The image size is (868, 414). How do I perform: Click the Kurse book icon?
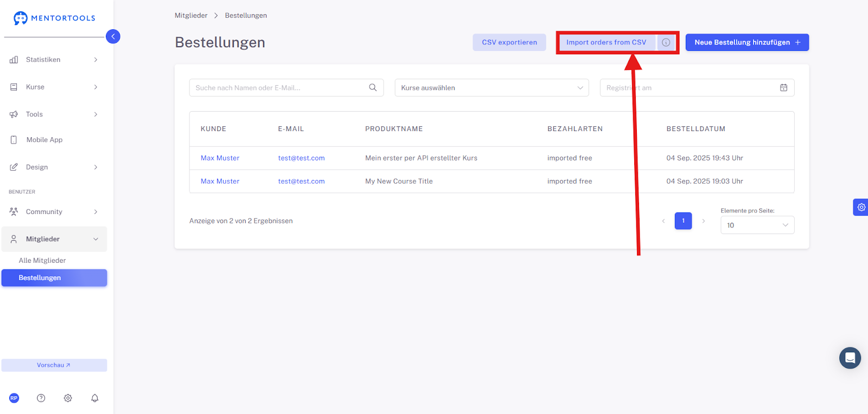tap(14, 87)
